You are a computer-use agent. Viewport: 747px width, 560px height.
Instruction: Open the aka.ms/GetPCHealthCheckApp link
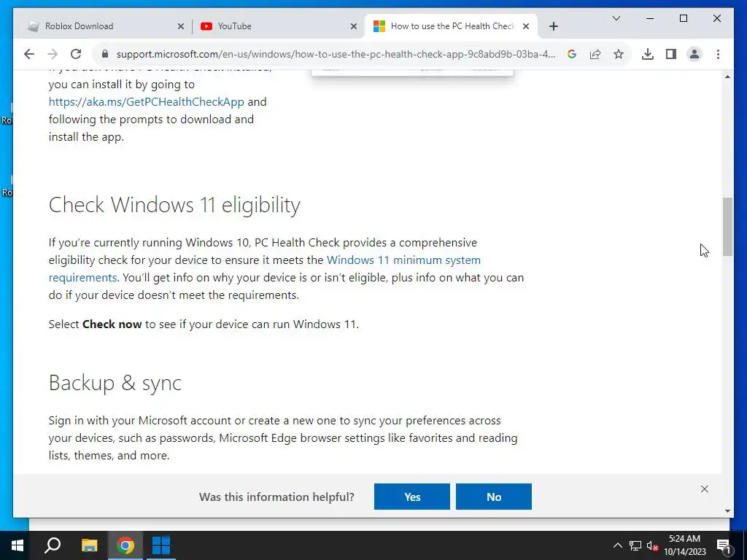[146, 102]
